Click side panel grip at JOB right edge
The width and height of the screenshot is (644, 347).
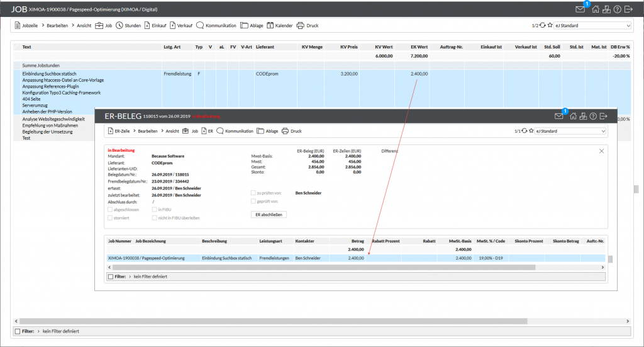636,189
